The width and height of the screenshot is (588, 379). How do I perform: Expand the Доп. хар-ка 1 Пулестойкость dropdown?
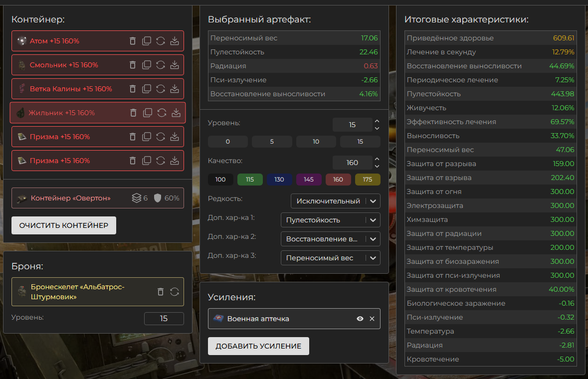[x=330, y=220]
